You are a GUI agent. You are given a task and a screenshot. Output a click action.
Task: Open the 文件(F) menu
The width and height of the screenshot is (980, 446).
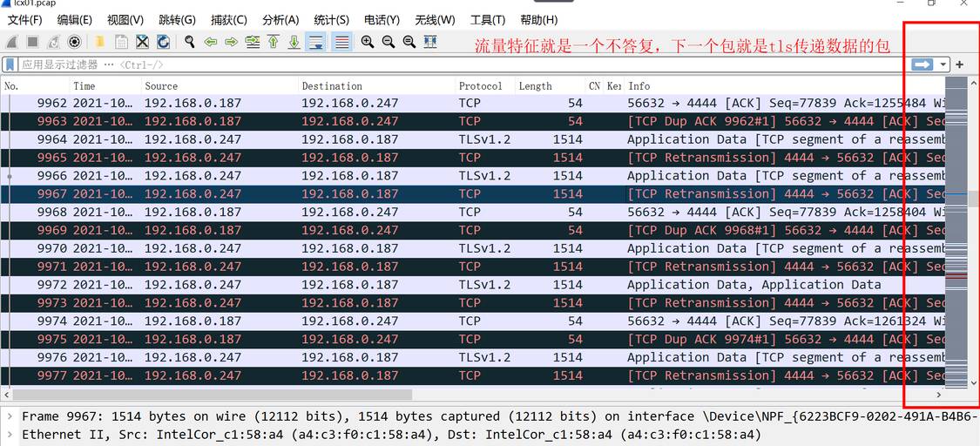click(x=24, y=20)
